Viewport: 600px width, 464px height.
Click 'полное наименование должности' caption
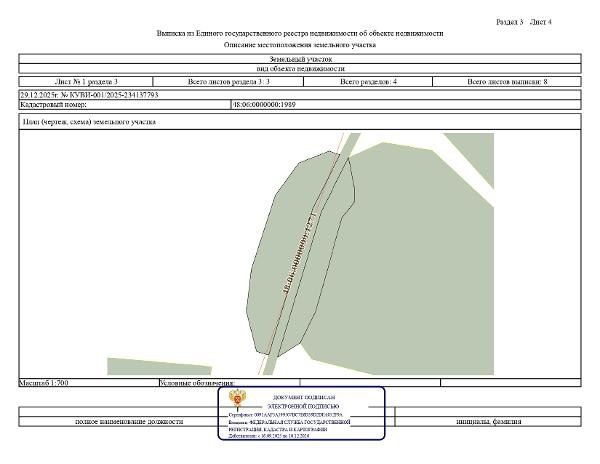coord(129,422)
